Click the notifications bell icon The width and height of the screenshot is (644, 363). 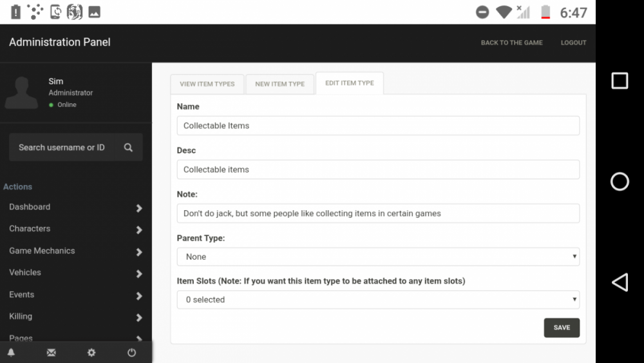11,353
